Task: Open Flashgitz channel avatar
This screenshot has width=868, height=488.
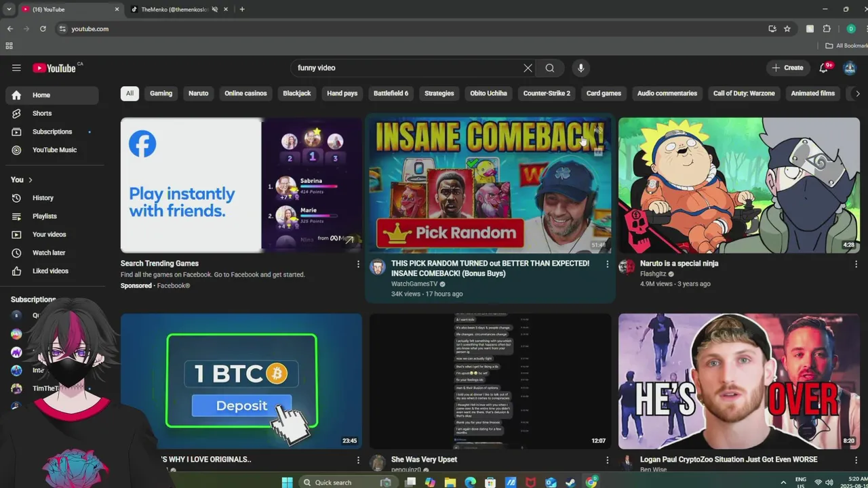Action: (627, 266)
